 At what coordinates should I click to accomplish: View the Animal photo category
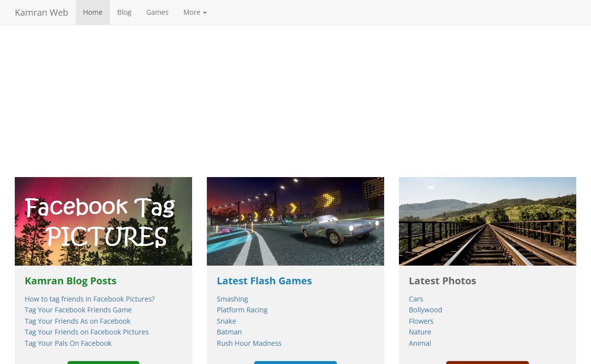(420, 343)
